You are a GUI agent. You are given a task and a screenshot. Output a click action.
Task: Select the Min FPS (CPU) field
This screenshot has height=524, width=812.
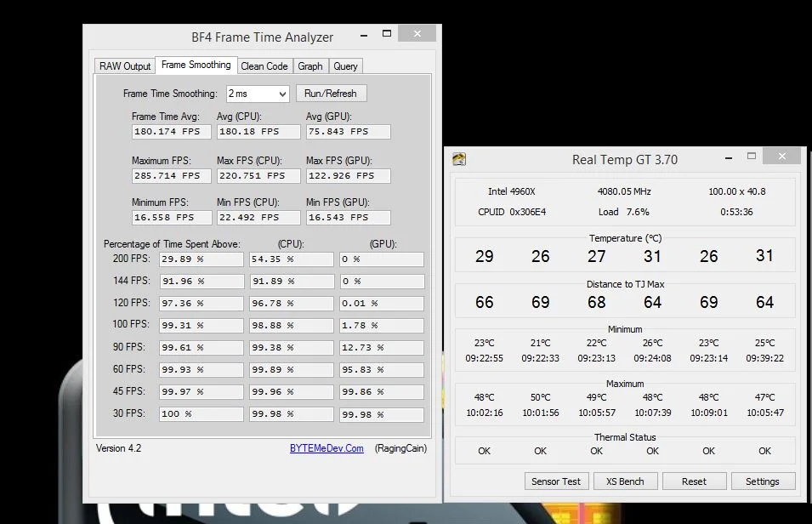pos(258,218)
